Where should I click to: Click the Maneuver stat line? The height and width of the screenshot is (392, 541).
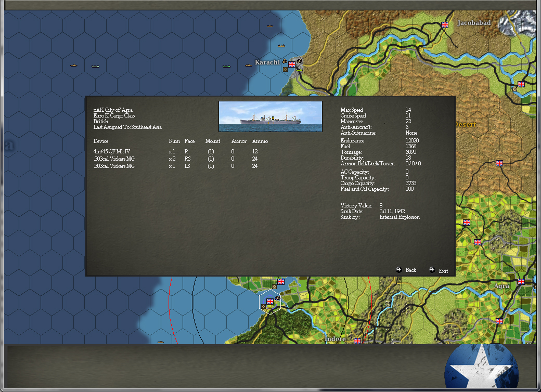(x=376, y=121)
